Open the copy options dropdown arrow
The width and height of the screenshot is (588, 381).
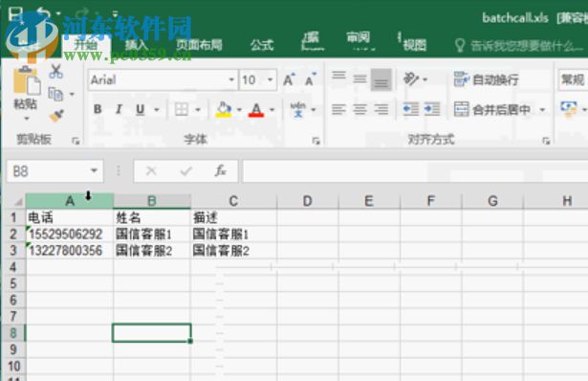click(72, 94)
